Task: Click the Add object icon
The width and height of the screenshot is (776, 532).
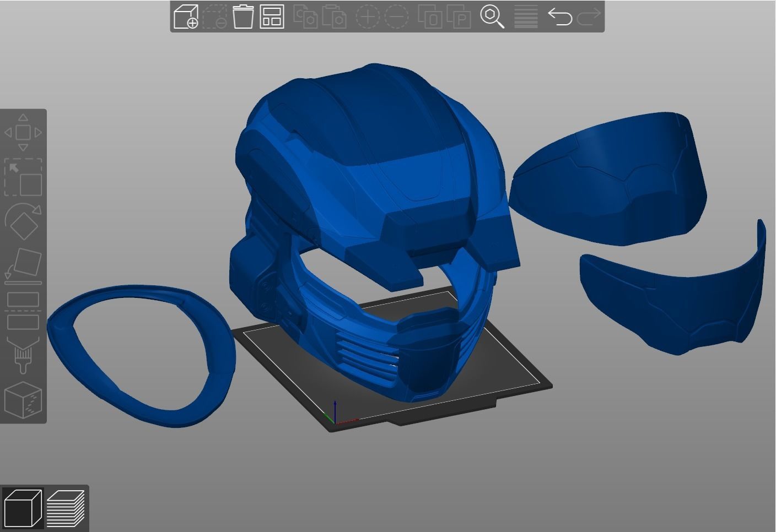Action: coord(186,17)
